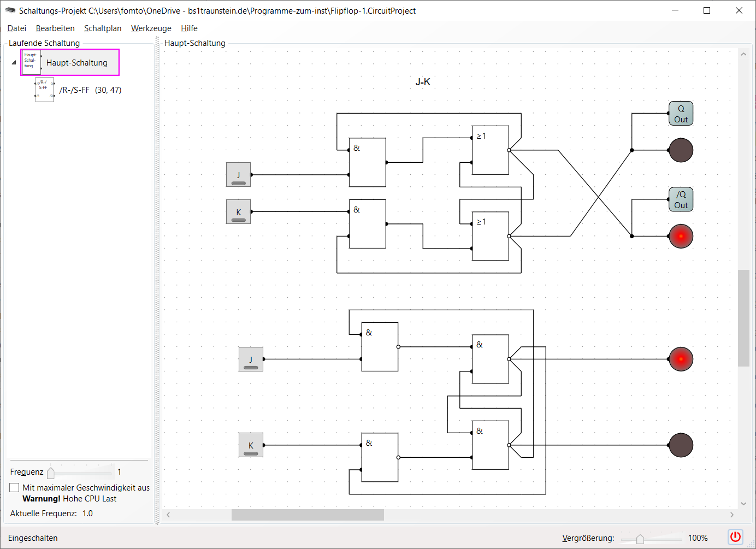Toggle the lower K input switch
This screenshot has height=549, width=756.
[251, 445]
